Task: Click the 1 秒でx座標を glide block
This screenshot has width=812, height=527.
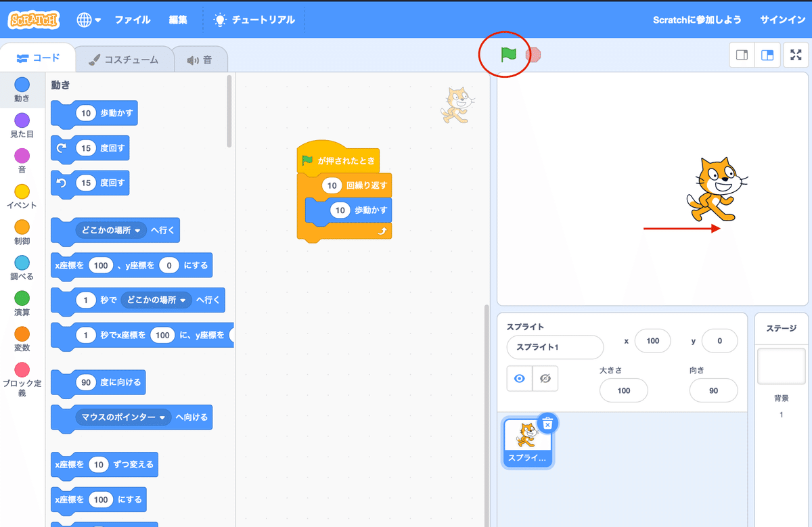Action: pos(143,335)
